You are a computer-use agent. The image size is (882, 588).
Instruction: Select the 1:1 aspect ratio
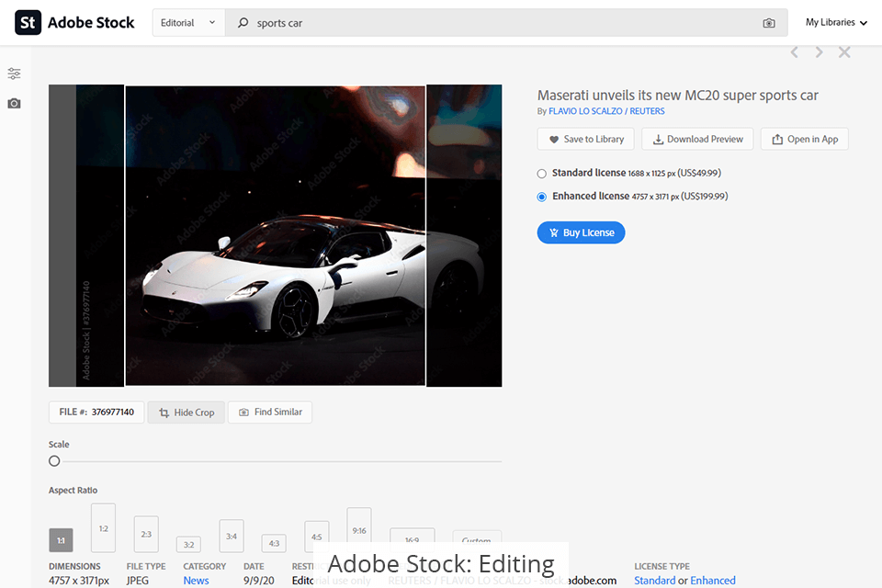click(61, 540)
